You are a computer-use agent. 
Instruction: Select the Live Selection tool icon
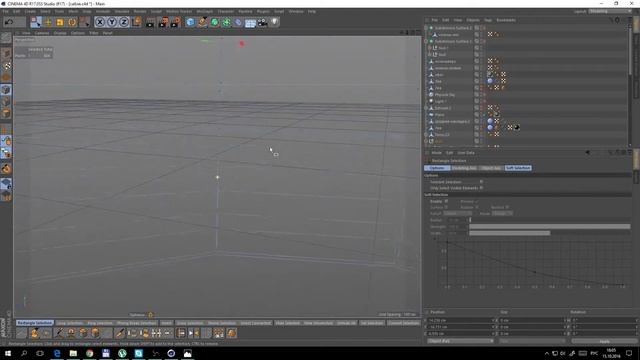pyautogui.click(x=36, y=22)
